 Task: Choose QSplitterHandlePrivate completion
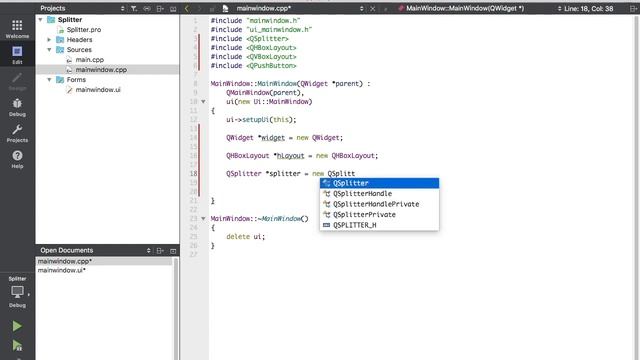379,204
